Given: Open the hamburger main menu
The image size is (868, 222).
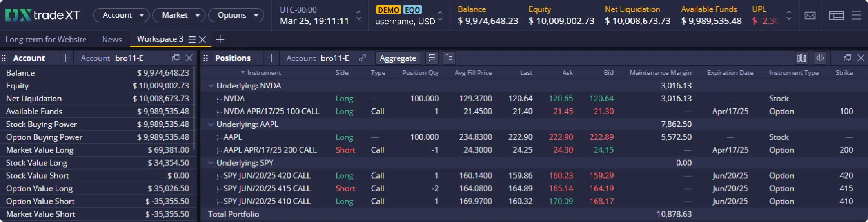Looking at the screenshot, I should pyautogui.click(x=857, y=16).
